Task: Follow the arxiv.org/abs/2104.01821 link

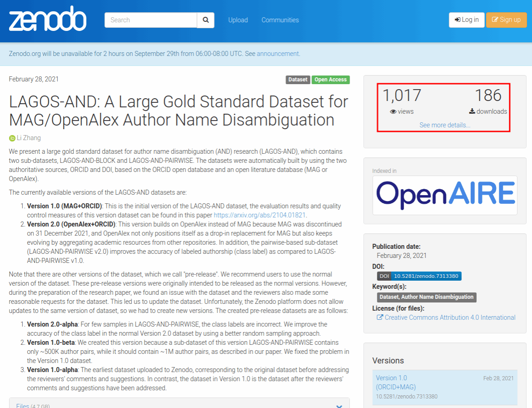Action: click(x=259, y=215)
